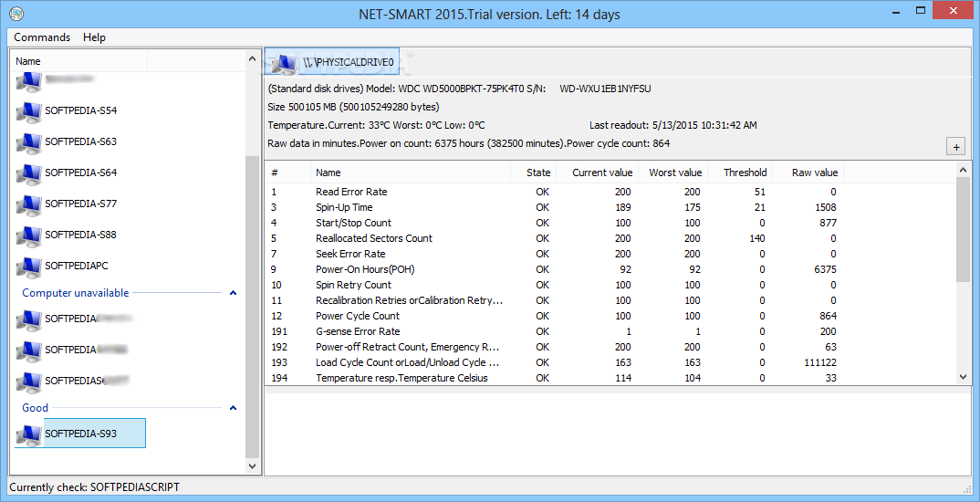Click the Size 500105 MB text
980x502 pixels.
[x=353, y=107]
